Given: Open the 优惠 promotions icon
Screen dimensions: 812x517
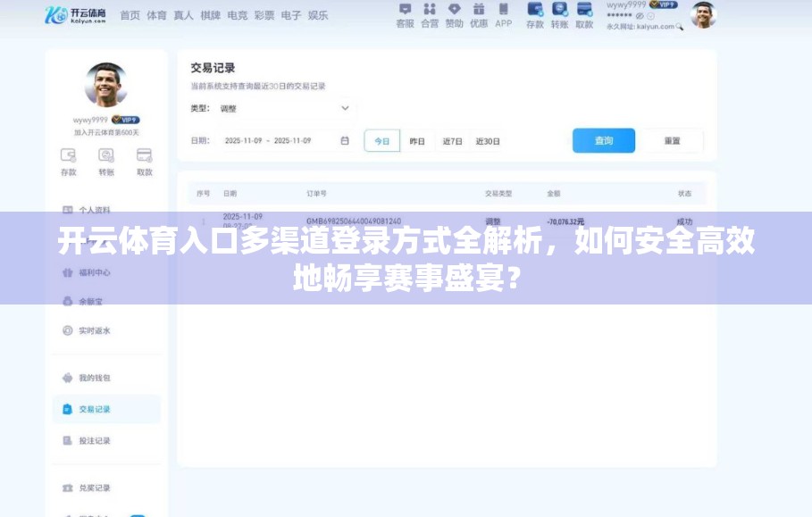Looking at the screenshot, I should tap(479, 13).
